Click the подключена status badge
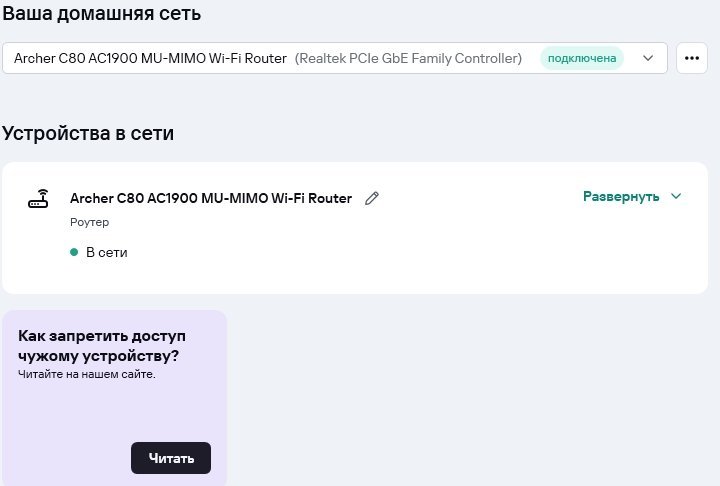 (x=582, y=58)
